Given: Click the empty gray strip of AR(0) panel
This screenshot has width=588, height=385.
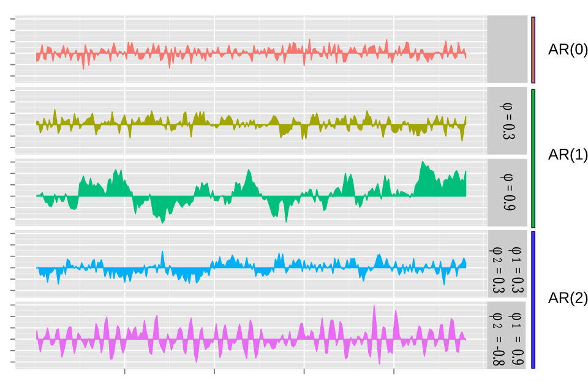Looking at the screenshot, I should (x=507, y=49).
